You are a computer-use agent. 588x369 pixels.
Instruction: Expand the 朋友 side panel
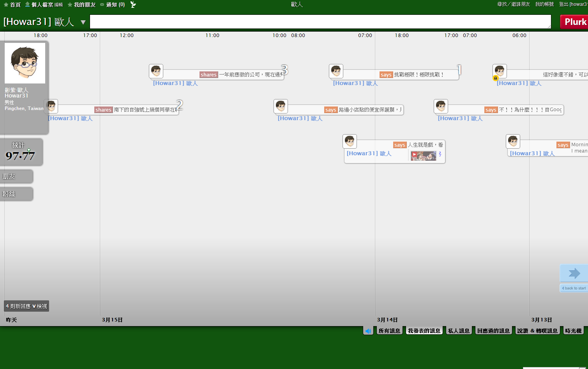pyautogui.click(x=16, y=176)
